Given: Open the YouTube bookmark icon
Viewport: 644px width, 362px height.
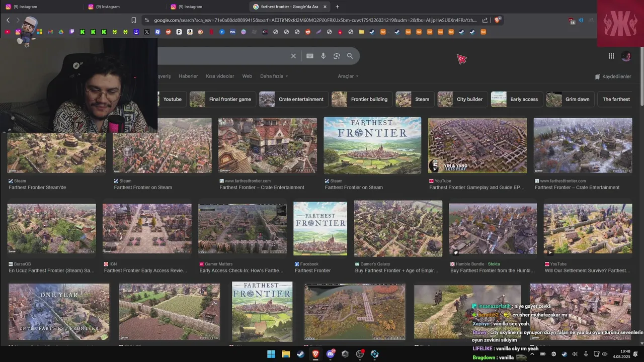Looking at the screenshot, I should coord(7,32).
